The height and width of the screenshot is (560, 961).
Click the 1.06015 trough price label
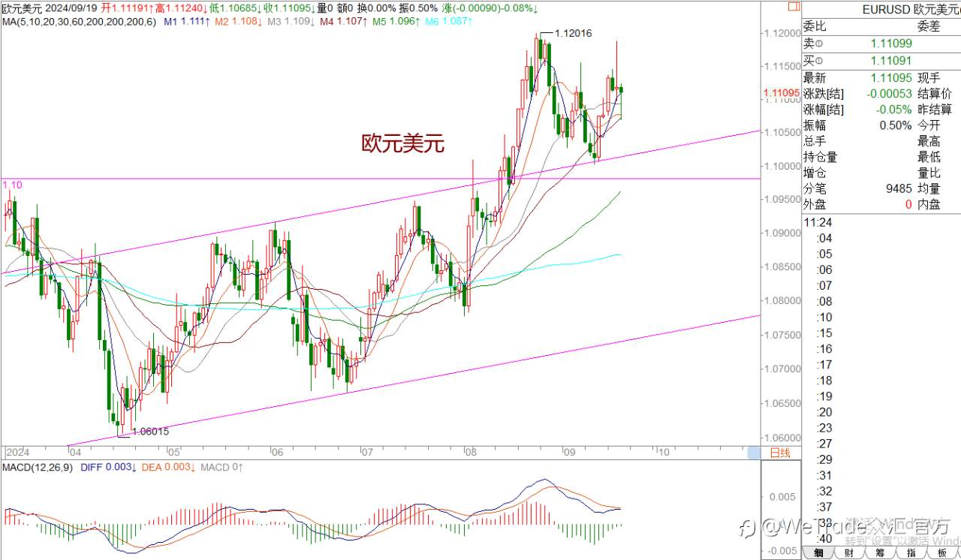pyautogui.click(x=150, y=432)
